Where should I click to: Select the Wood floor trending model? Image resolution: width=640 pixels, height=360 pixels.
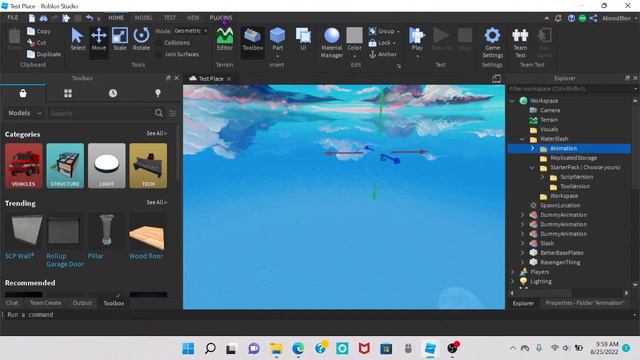click(x=147, y=237)
